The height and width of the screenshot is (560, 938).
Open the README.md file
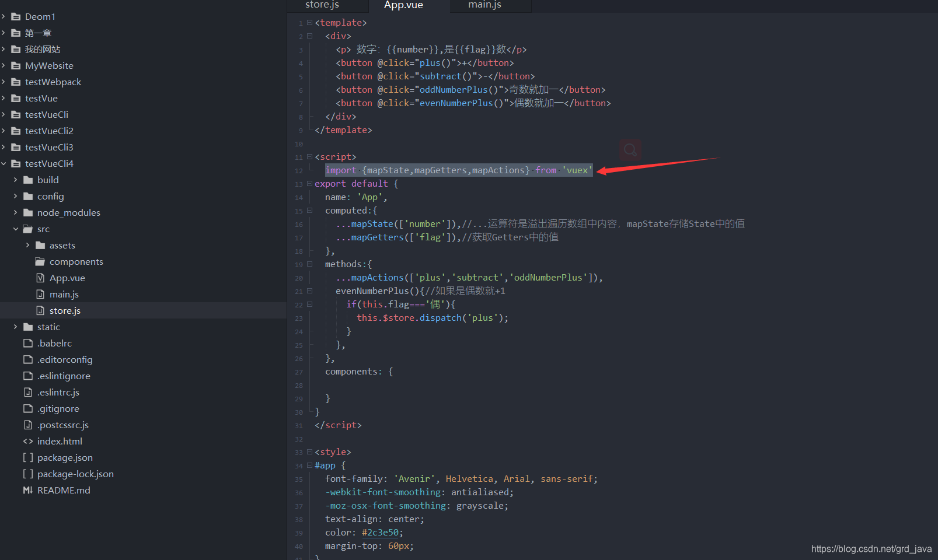pos(64,491)
